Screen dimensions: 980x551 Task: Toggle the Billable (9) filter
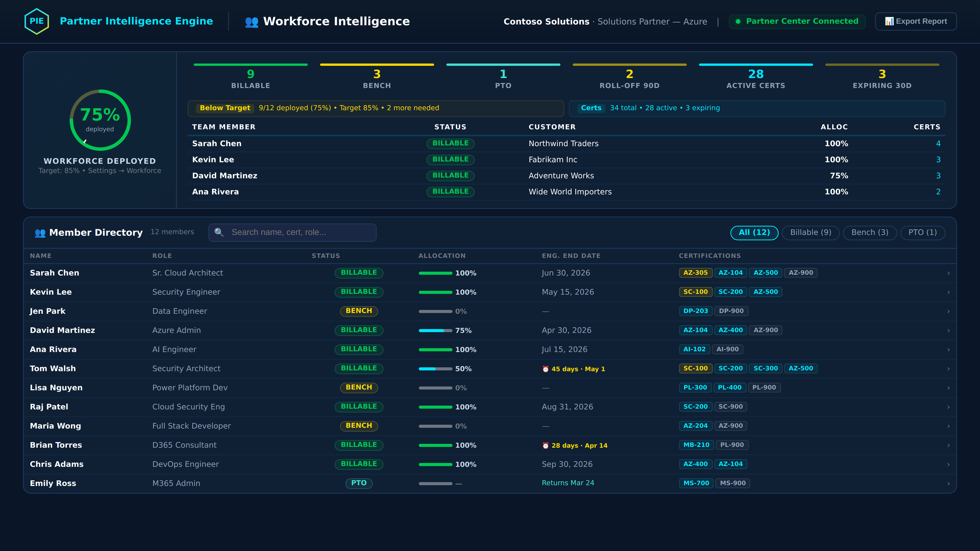[810, 232]
